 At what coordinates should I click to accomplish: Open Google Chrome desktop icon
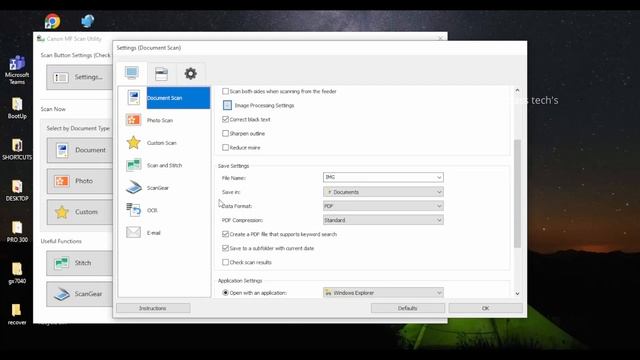coord(52,21)
